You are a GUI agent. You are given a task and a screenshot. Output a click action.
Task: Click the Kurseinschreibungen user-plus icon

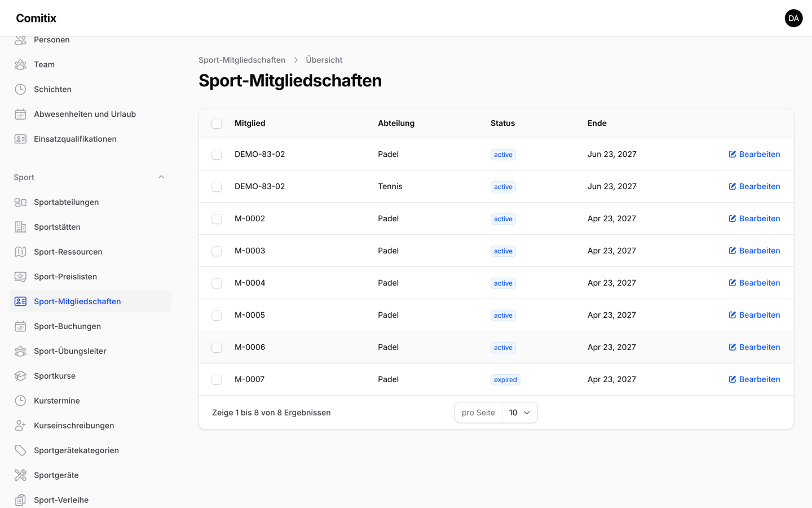20,426
